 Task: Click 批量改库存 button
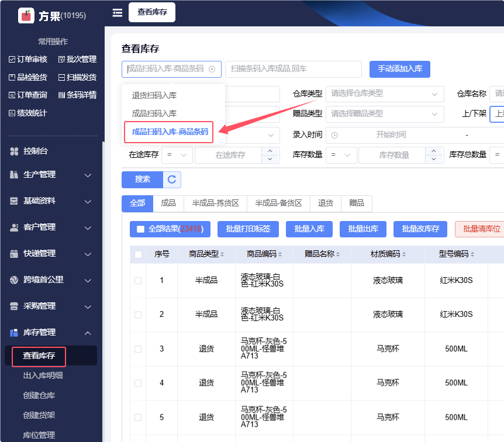(420, 229)
